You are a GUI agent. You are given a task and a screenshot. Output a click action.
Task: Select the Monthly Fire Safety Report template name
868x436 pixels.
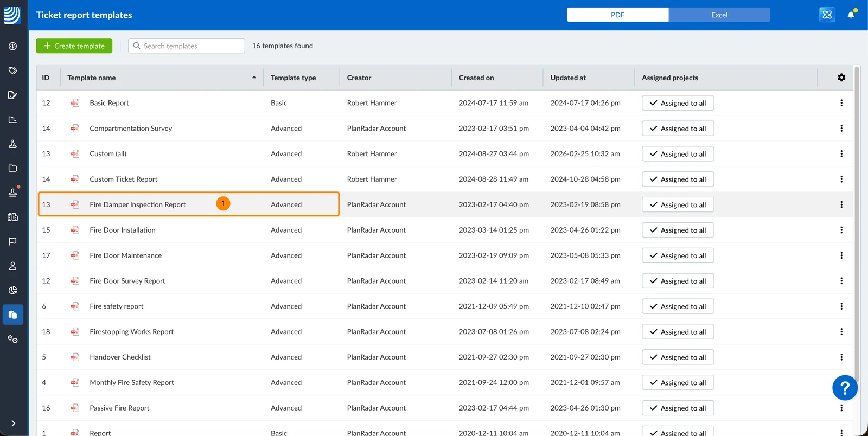pyautogui.click(x=132, y=382)
